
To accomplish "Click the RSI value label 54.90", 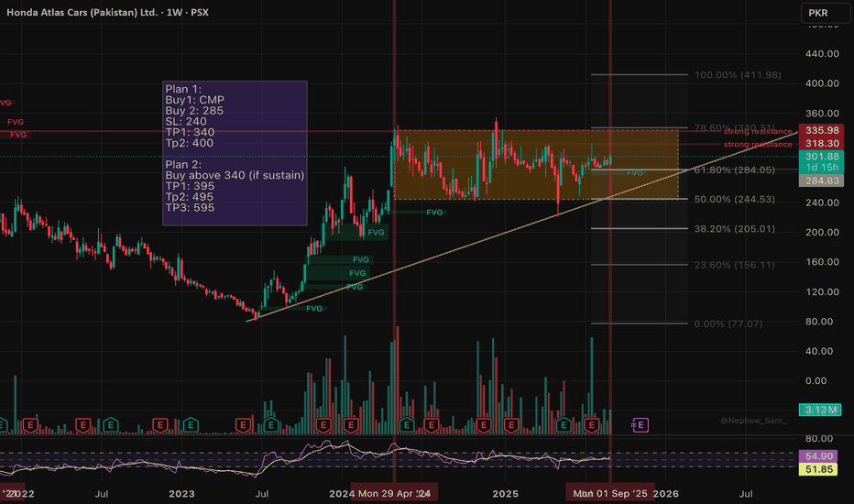I will coord(819,456).
